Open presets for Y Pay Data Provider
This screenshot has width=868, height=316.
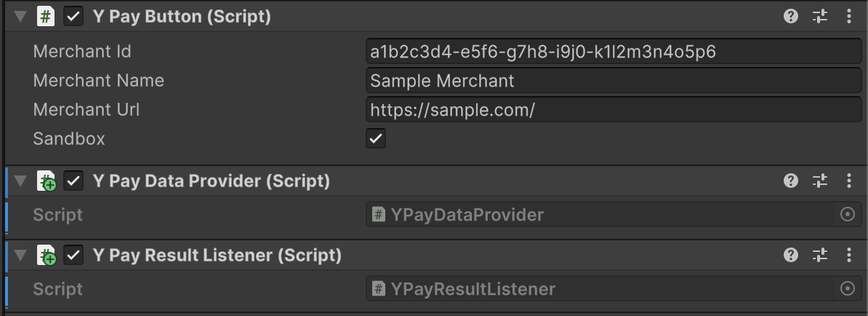coord(820,181)
